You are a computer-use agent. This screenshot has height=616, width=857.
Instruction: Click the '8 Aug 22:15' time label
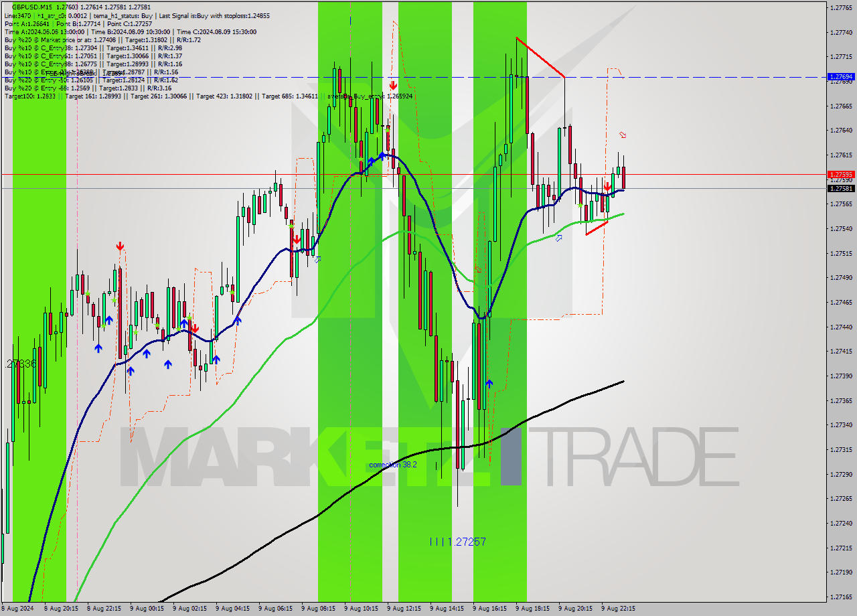pos(103,609)
